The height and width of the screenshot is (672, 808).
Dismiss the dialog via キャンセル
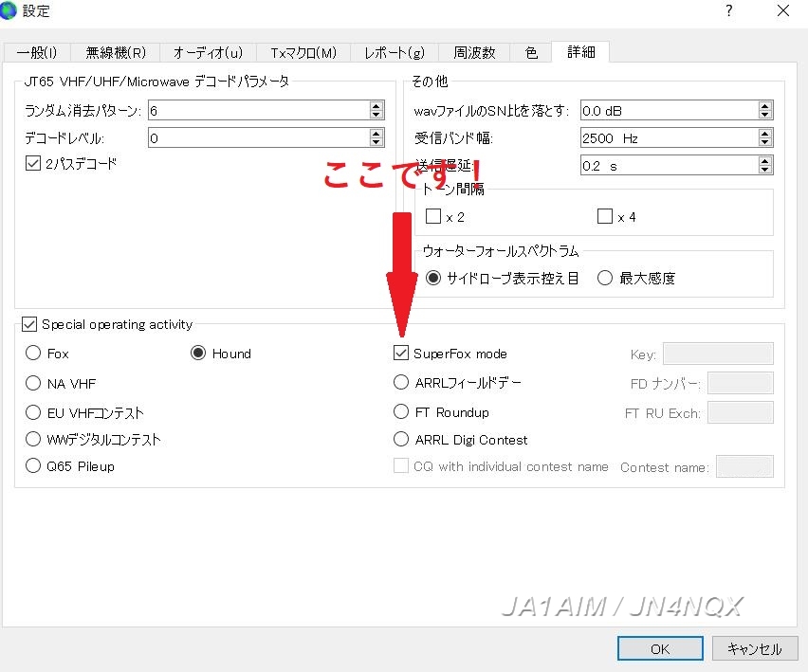754,648
